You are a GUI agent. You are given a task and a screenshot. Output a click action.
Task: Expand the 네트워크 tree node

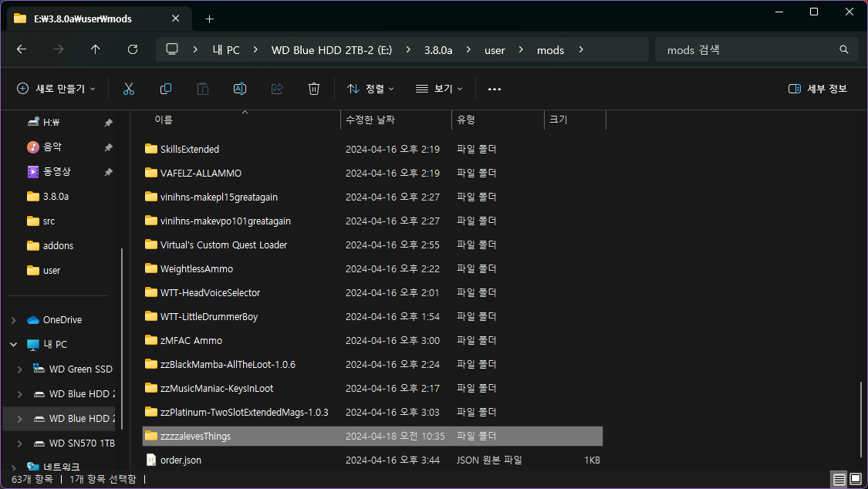(14, 467)
